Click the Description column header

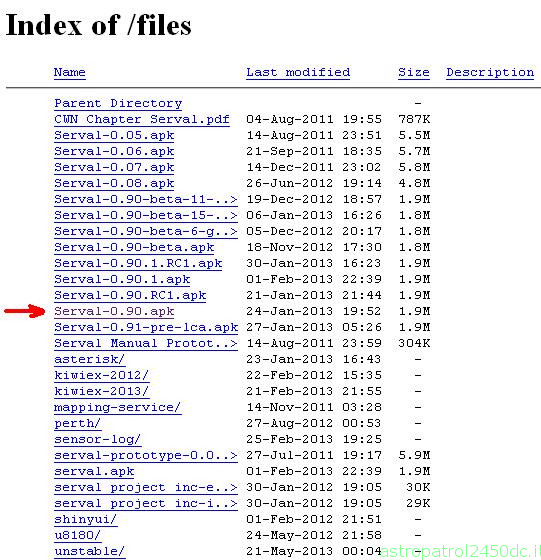tap(490, 72)
